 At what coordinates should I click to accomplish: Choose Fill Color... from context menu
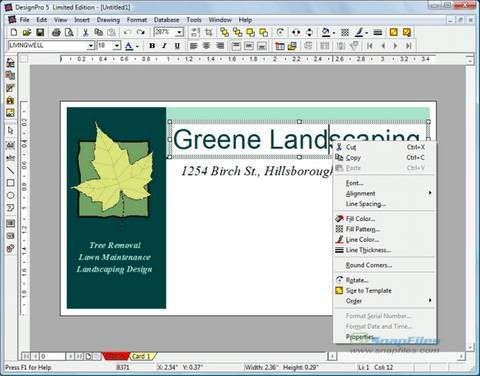click(360, 219)
